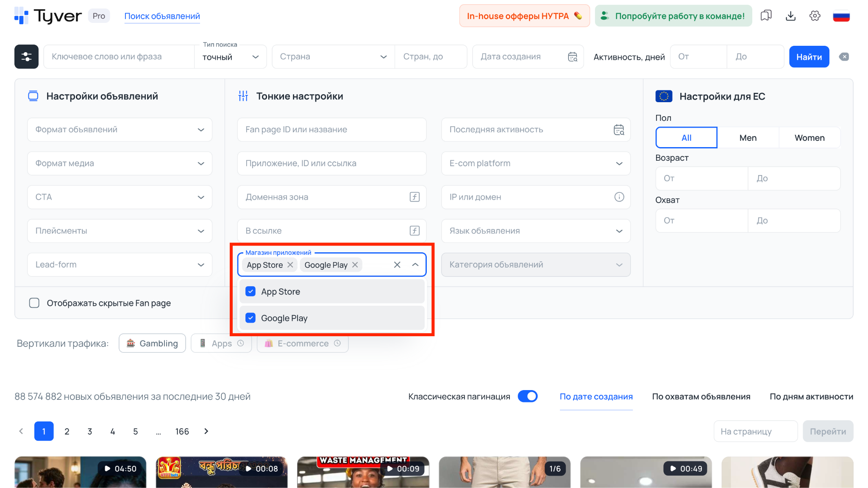Click the download icon in the header
This screenshot has height=488, width=868.
point(790,16)
